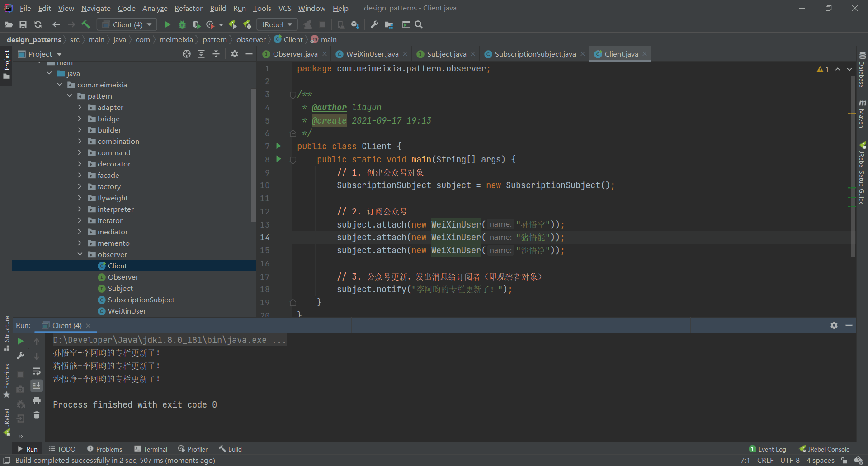Expand the factory package
Screen dimensions: 868x466
click(80, 186)
